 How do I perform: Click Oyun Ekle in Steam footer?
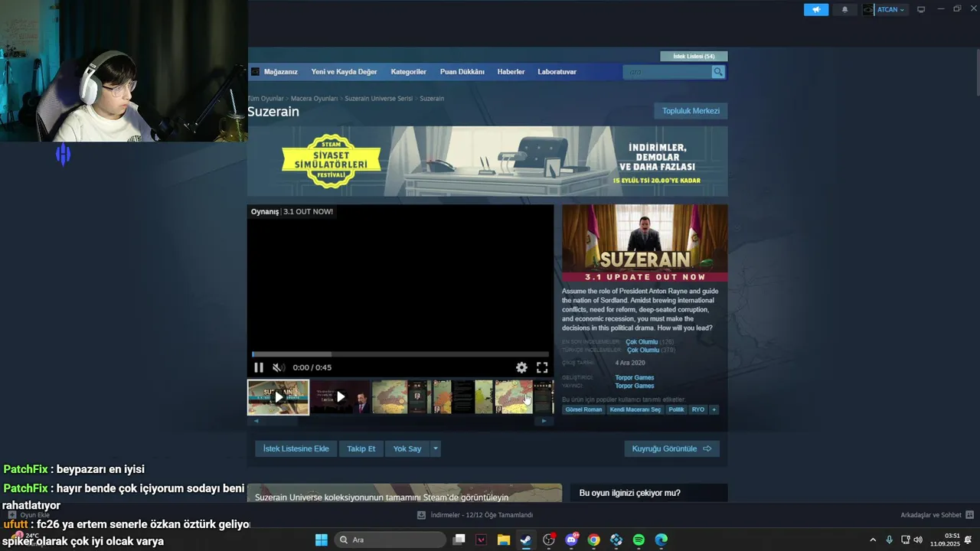coord(29,515)
